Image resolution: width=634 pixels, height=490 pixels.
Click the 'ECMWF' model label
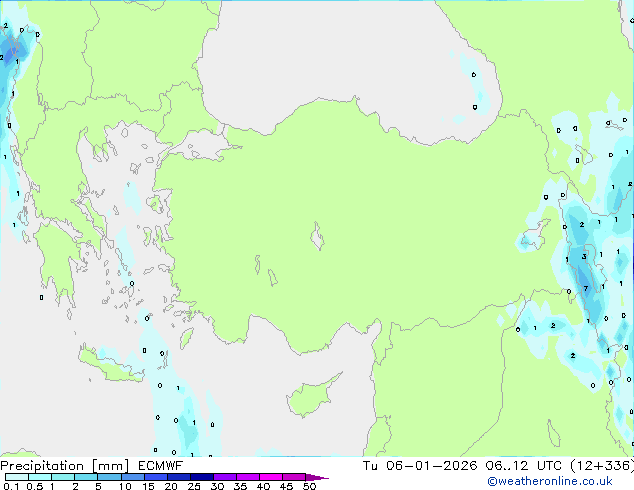[161, 466]
